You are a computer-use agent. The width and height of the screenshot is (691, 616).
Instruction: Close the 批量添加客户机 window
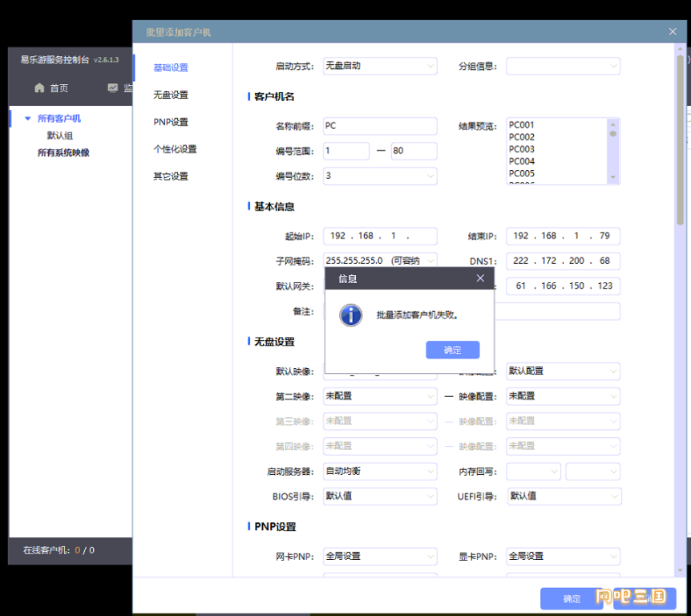[673, 32]
